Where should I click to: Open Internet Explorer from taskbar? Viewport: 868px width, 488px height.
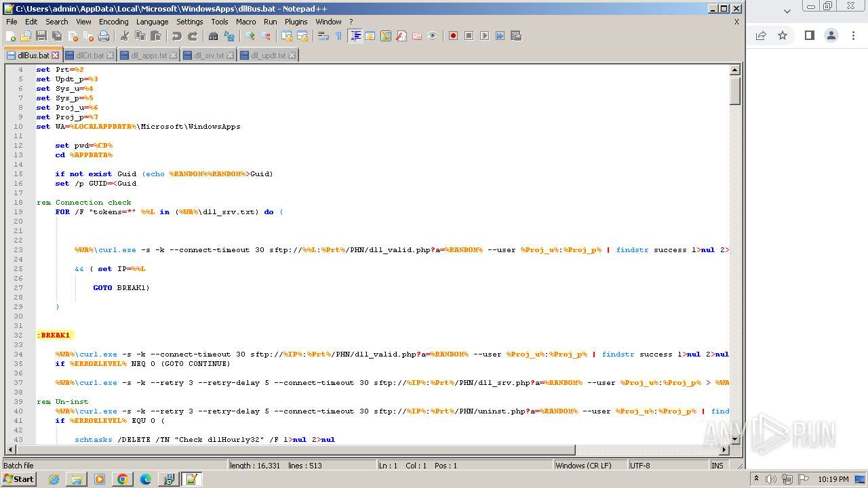click(x=54, y=479)
